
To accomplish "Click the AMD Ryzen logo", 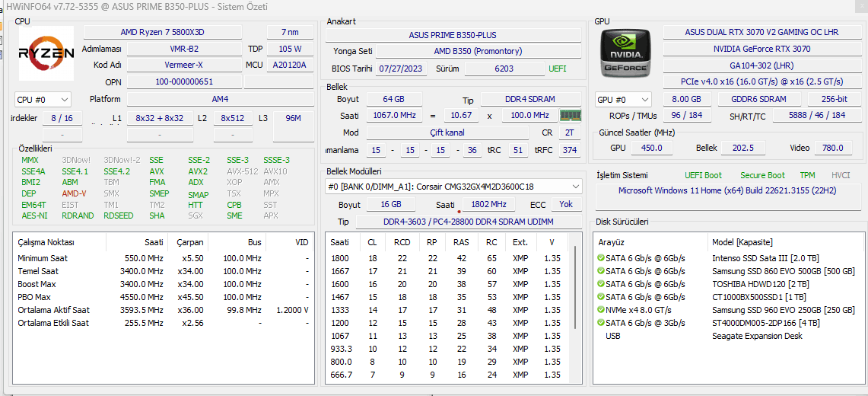I will 46,53.
